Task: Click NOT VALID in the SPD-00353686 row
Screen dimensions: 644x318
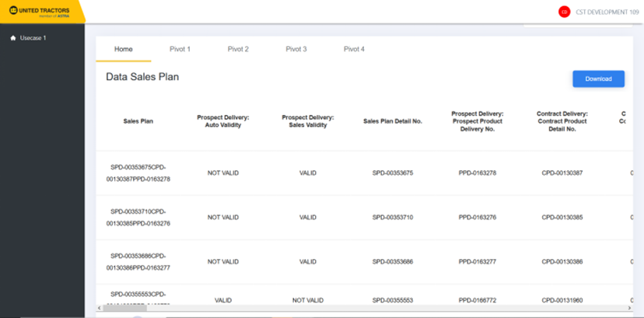Action: (223, 262)
